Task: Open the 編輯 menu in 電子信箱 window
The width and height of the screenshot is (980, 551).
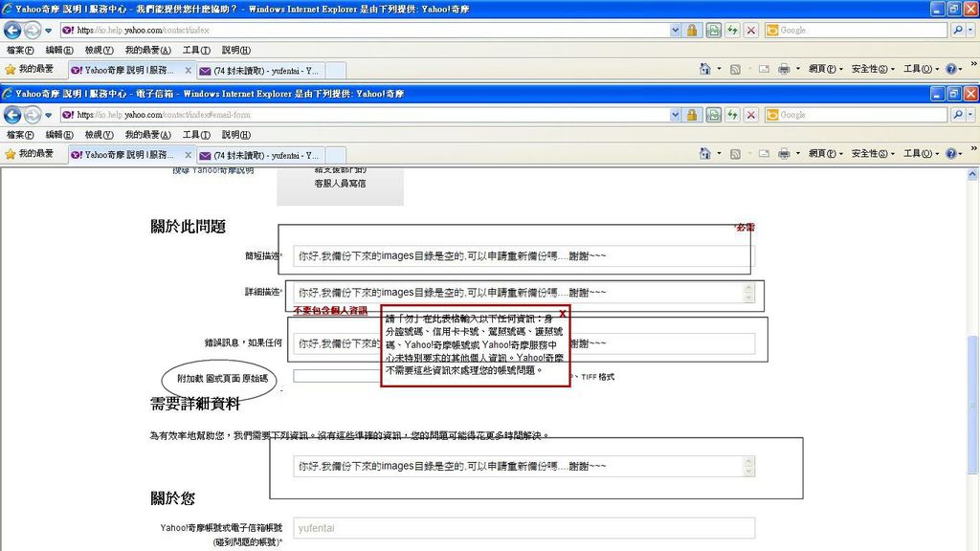Action: [x=59, y=135]
